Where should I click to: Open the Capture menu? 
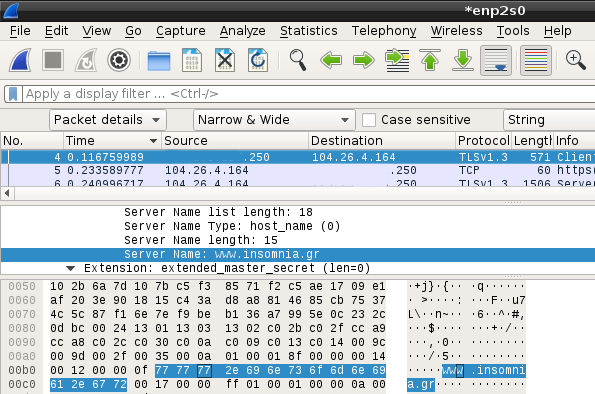pyautogui.click(x=181, y=31)
